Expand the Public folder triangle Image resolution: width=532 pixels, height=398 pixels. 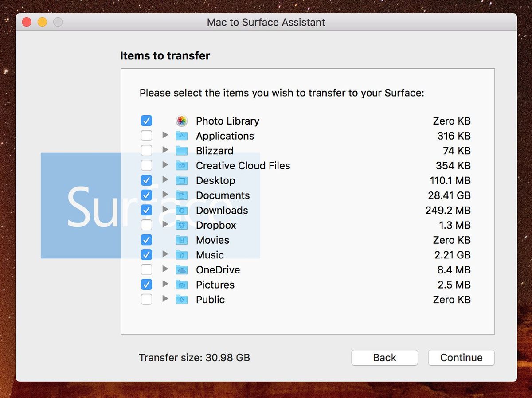pos(165,299)
